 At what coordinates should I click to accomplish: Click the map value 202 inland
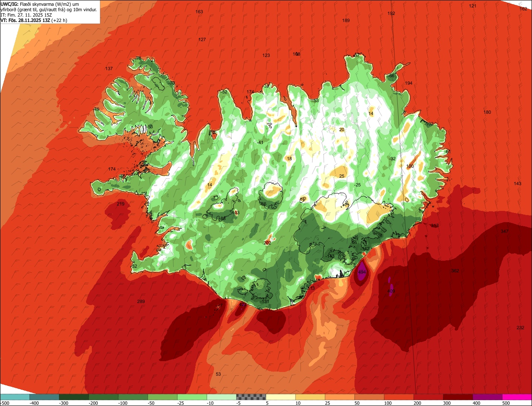[267, 242]
